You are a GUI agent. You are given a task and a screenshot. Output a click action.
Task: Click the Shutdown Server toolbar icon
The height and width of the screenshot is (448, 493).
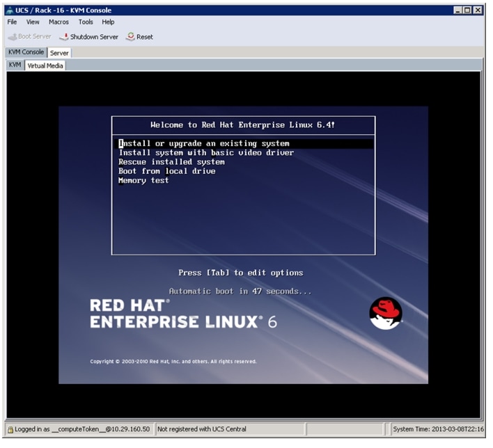64,37
